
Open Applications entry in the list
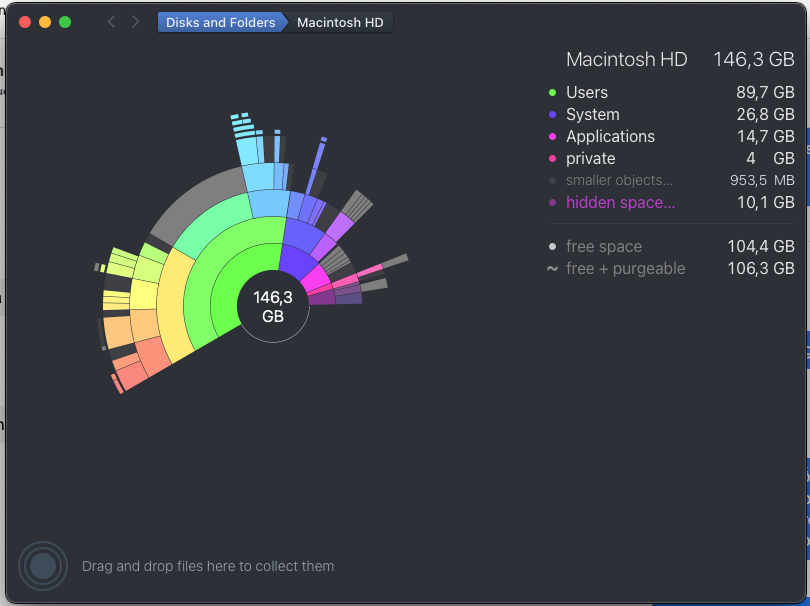click(x=671, y=136)
